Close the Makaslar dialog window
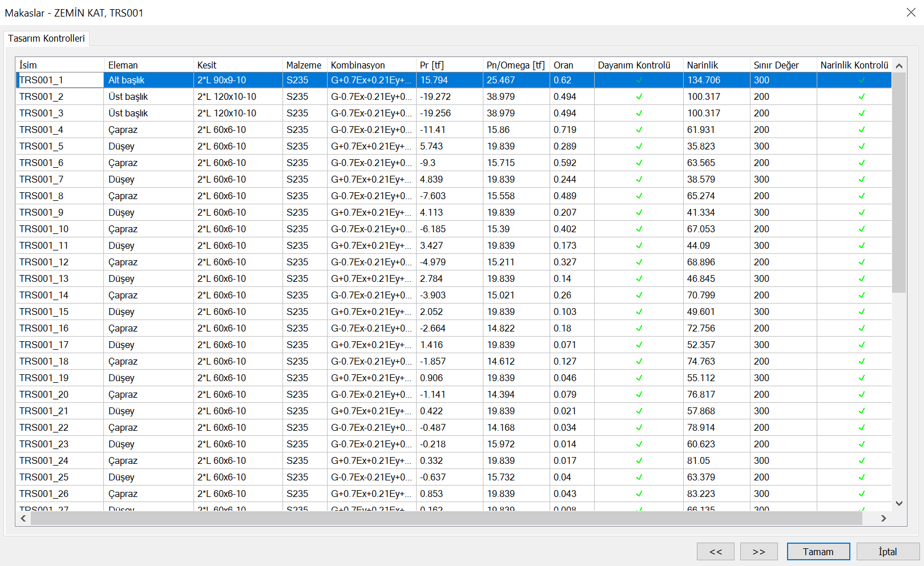Image resolution: width=924 pixels, height=566 pixels. pyautogui.click(x=911, y=13)
